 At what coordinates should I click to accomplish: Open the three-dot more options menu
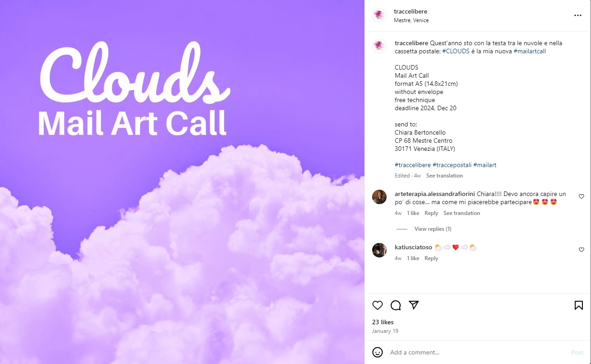click(x=578, y=15)
